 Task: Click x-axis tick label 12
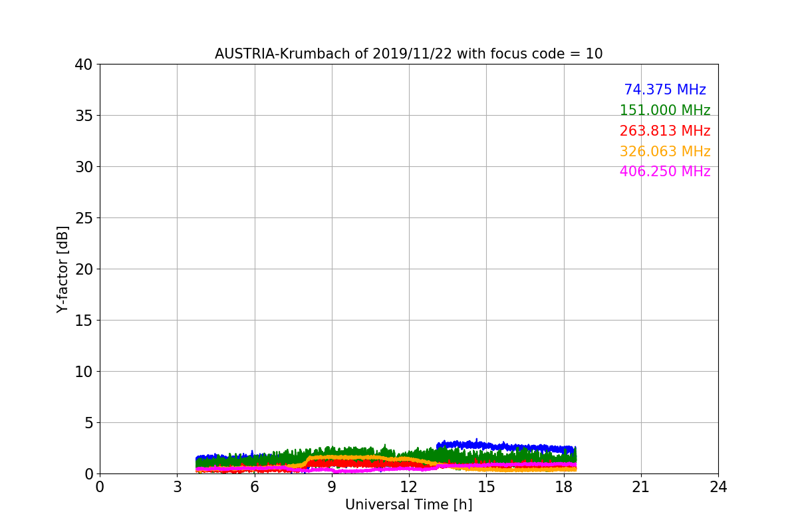pos(409,487)
